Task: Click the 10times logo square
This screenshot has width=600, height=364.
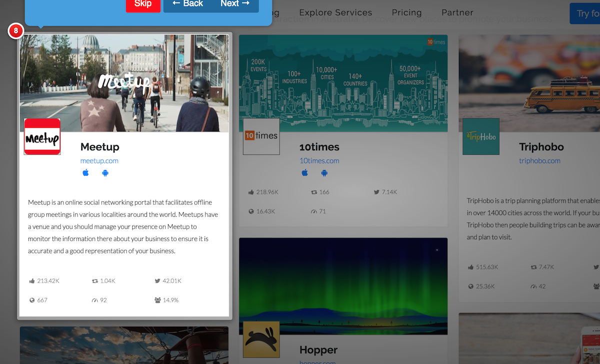Action: tap(261, 136)
